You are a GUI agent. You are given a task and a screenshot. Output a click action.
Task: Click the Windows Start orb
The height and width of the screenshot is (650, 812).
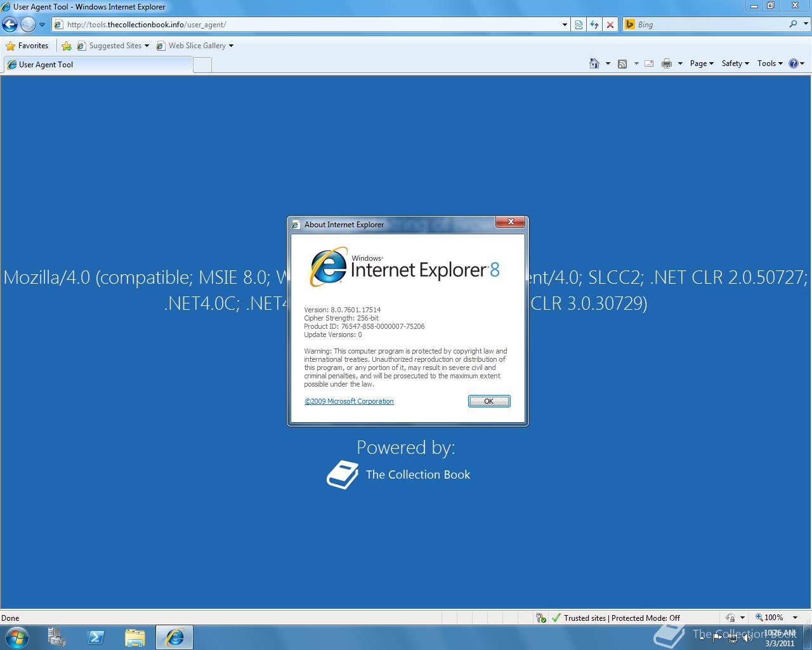(17, 637)
